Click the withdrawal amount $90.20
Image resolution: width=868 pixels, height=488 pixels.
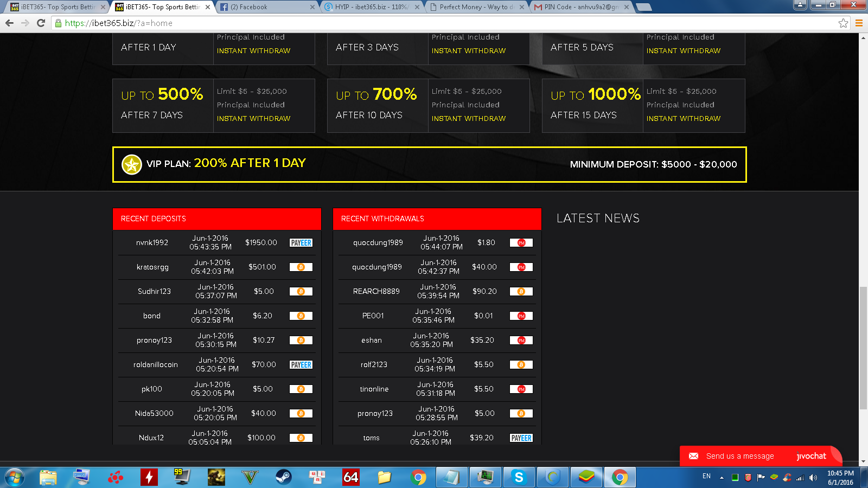(484, 292)
